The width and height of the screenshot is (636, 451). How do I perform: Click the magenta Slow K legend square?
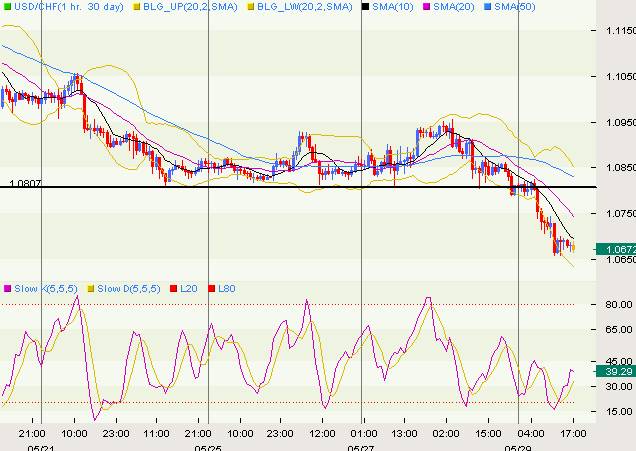[7, 289]
